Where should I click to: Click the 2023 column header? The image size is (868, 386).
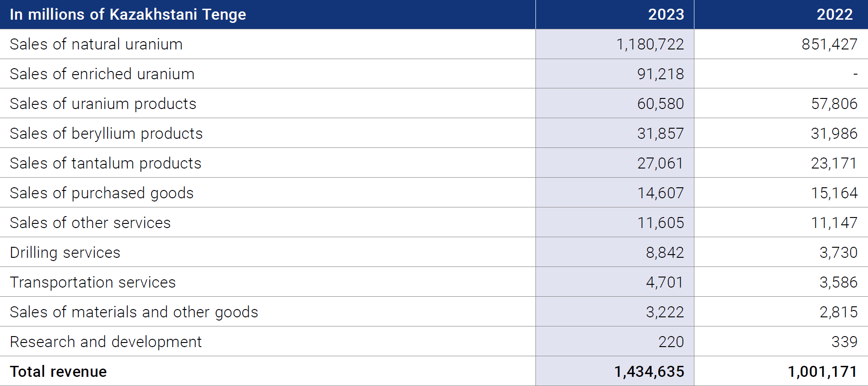tap(666, 15)
